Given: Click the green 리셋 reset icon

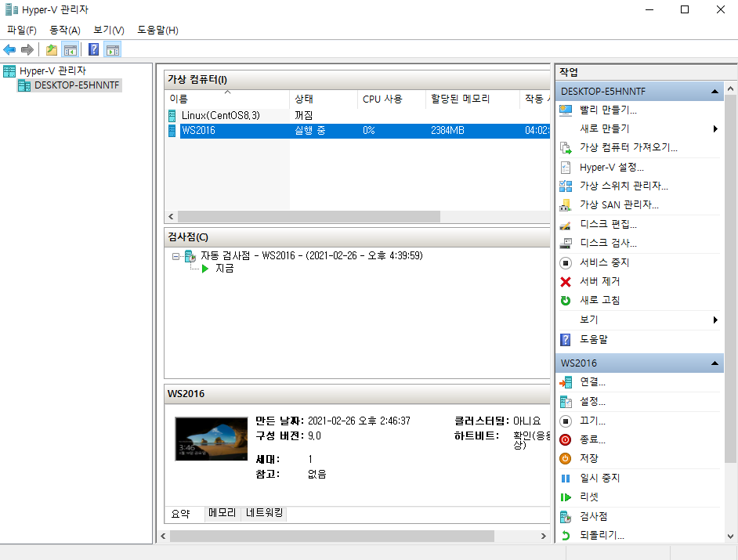Looking at the screenshot, I should pyautogui.click(x=566, y=497).
